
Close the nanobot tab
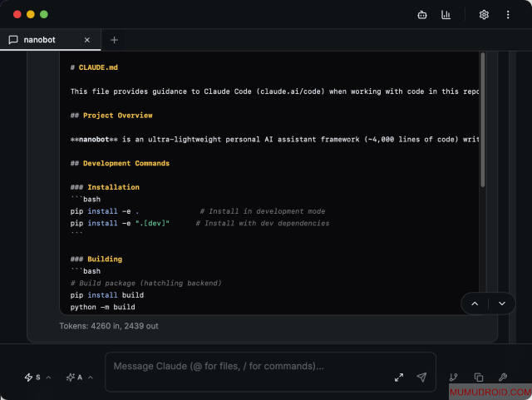[87, 40]
